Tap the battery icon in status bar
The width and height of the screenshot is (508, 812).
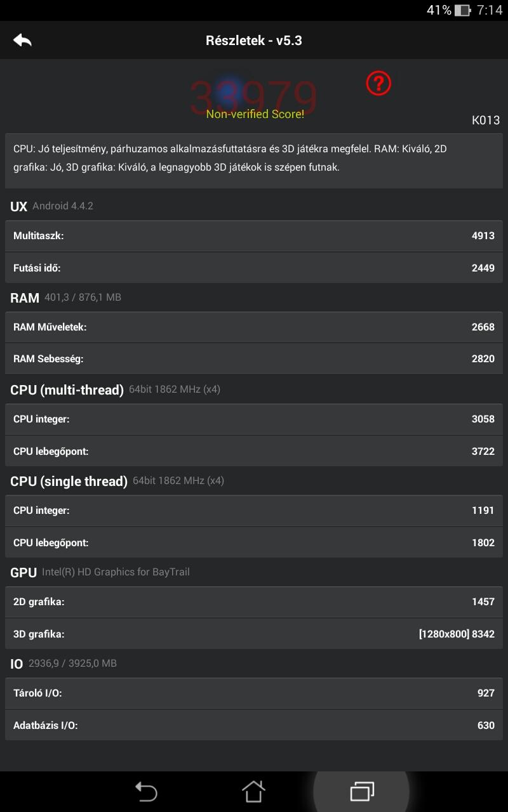pos(463,10)
